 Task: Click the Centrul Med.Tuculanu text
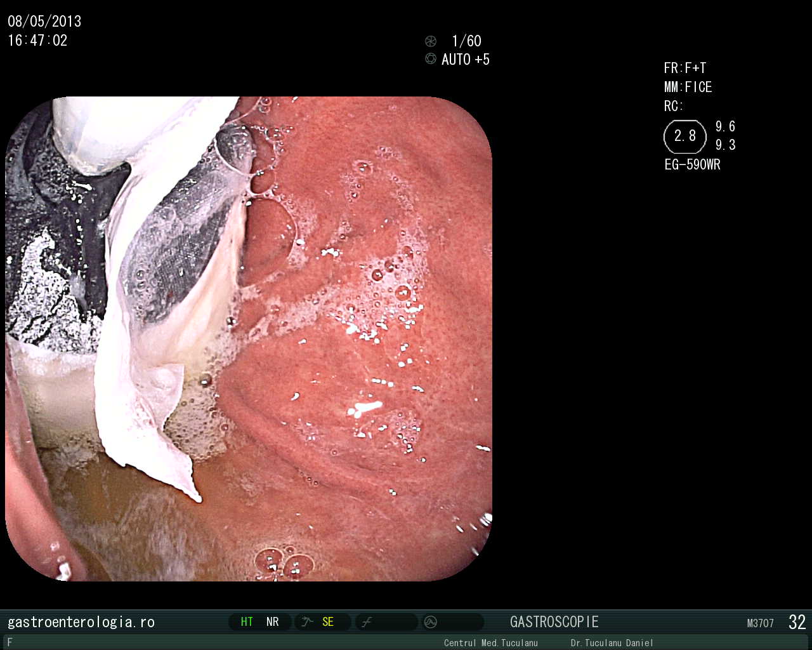pyautogui.click(x=491, y=643)
